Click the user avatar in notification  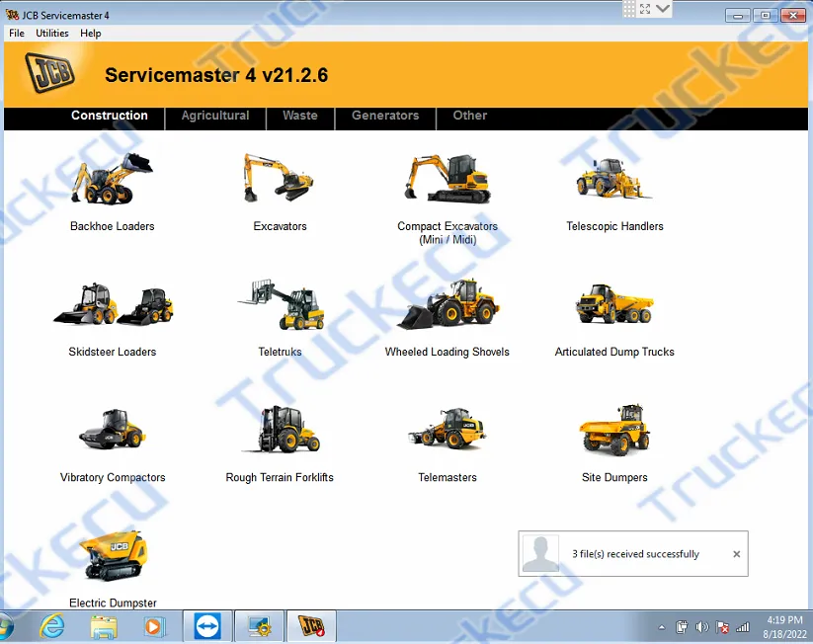click(x=540, y=553)
